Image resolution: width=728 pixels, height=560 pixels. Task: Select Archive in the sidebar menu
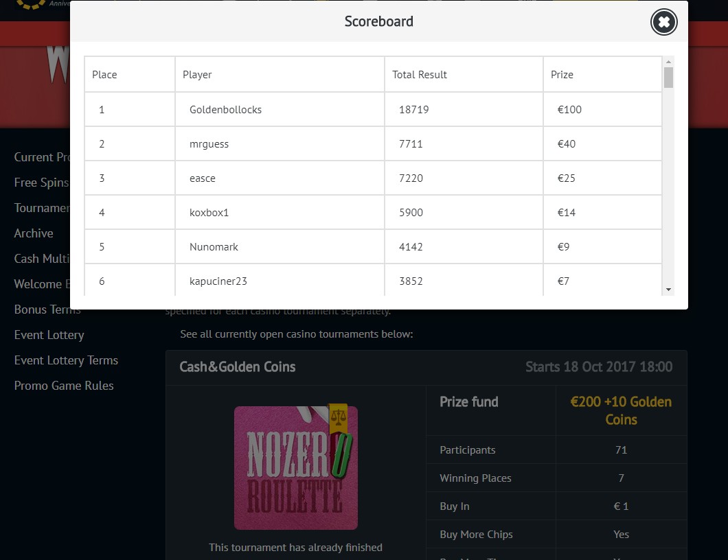coord(34,233)
